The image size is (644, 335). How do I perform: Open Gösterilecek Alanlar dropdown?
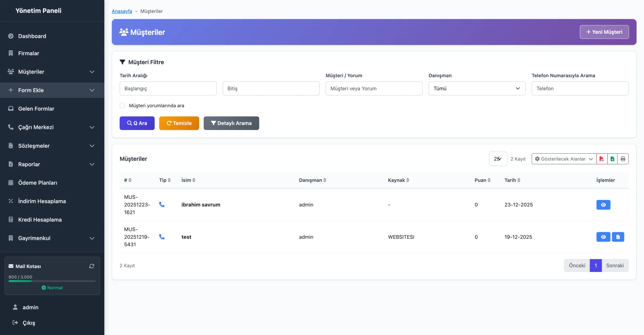pos(564,159)
